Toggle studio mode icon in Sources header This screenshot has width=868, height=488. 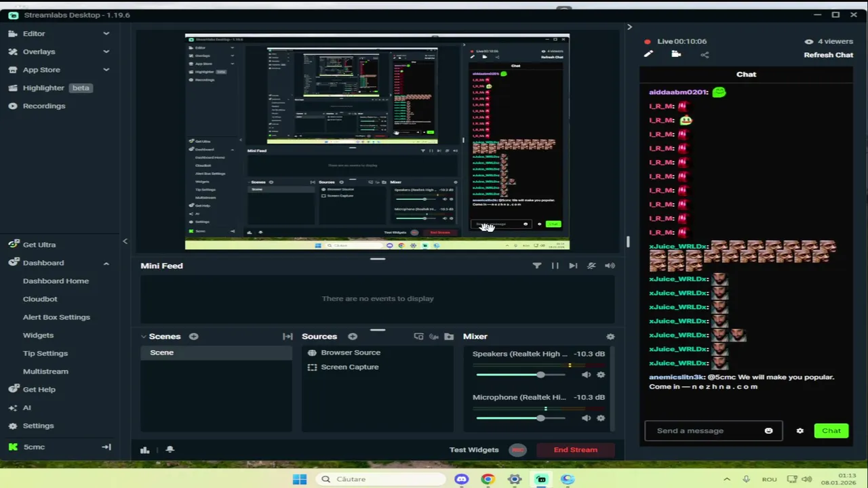click(434, 337)
